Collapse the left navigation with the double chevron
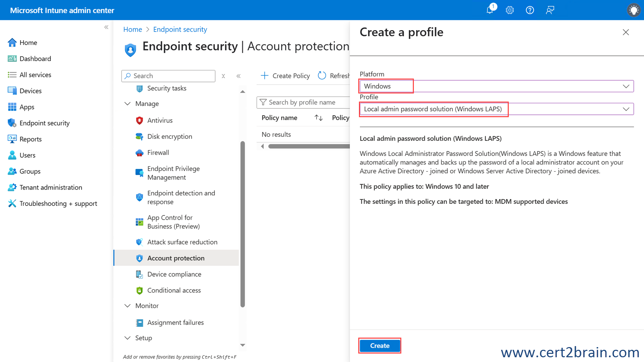Viewport: 644px width, 362px height. tap(106, 27)
